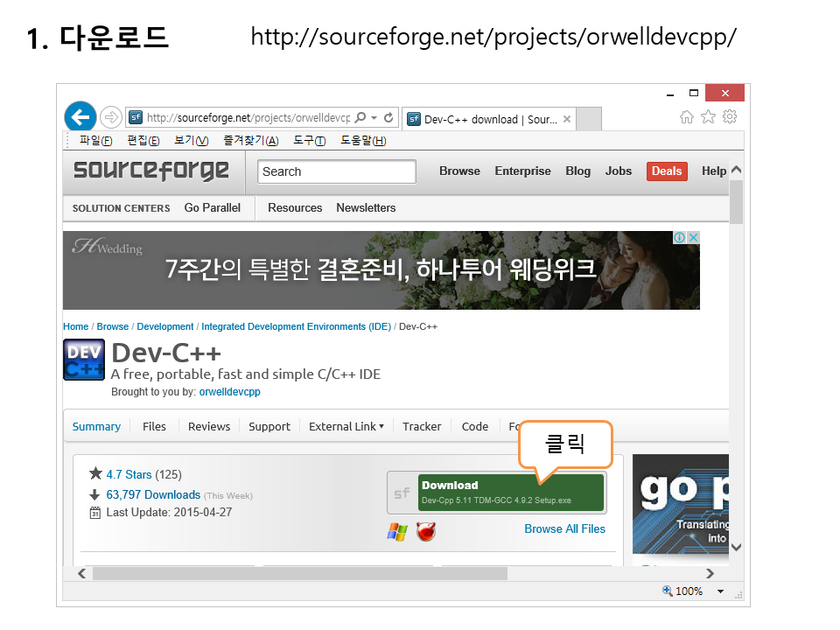Click the refresh page icon

pos(388,117)
